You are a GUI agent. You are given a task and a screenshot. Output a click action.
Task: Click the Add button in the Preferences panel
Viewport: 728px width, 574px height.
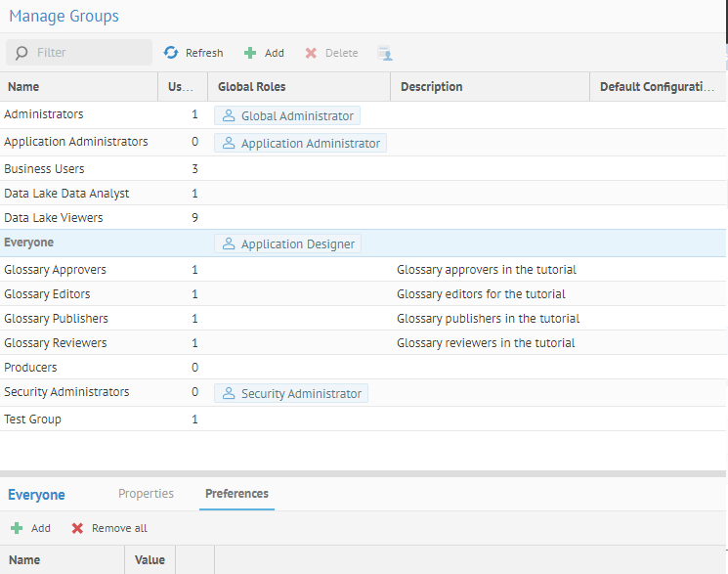tap(30, 528)
